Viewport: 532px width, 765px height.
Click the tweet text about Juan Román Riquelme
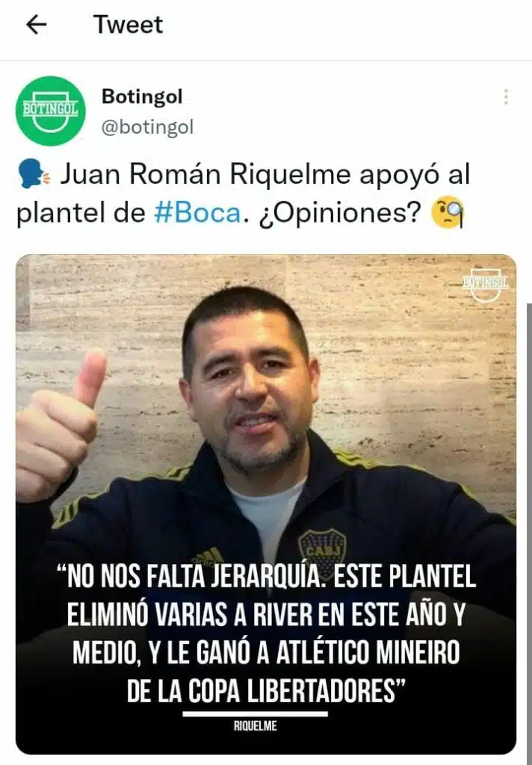243,193
